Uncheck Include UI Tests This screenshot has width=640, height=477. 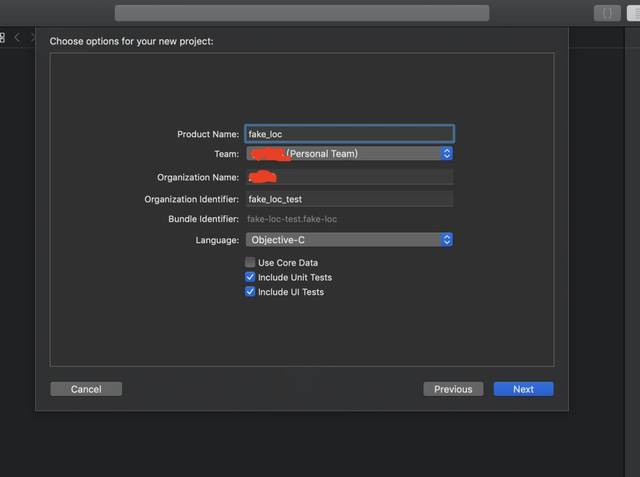250,292
